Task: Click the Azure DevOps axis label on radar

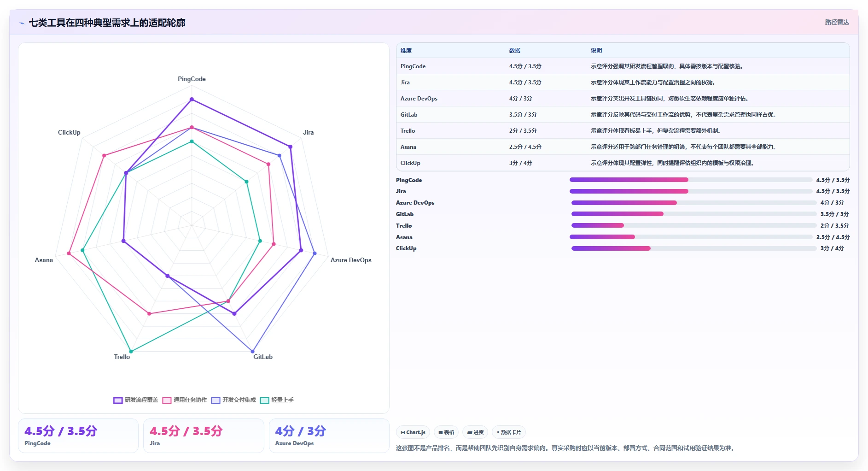Action: (x=351, y=260)
